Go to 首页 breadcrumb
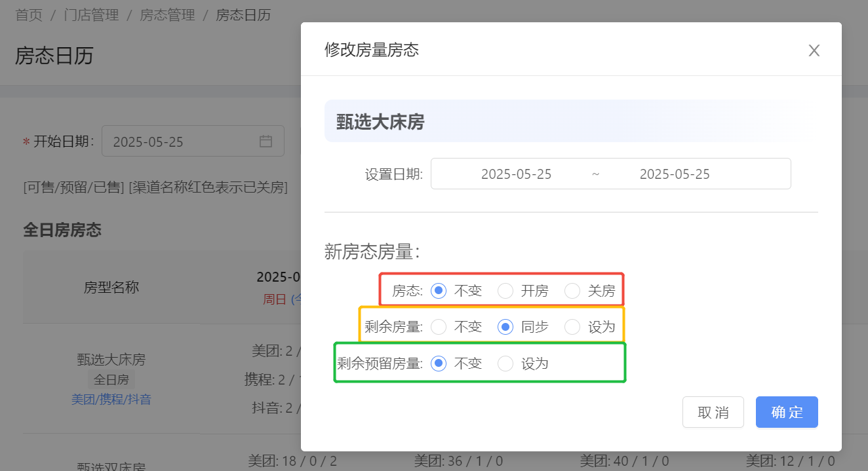The height and width of the screenshot is (471, 868). [x=29, y=15]
